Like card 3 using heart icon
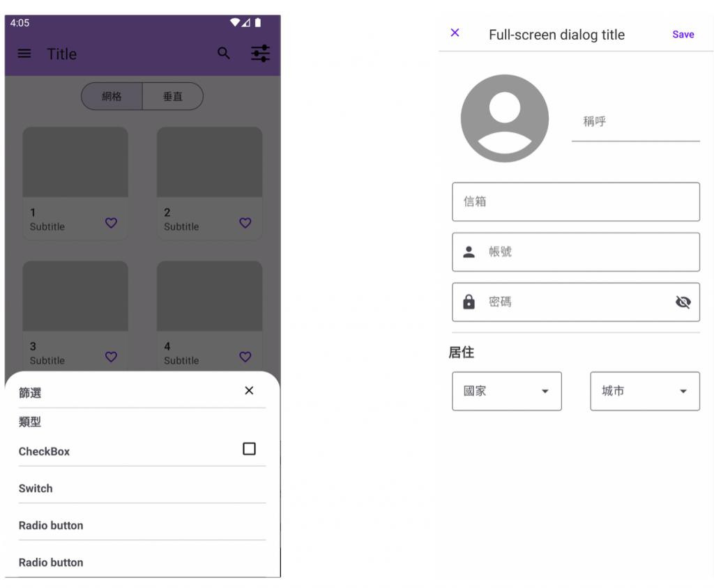 pos(111,357)
